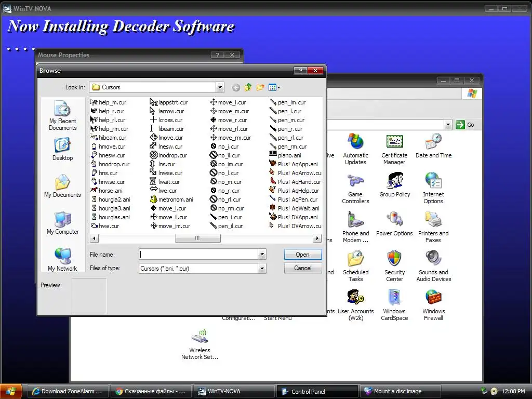Expand the Control Panel address bar dropdown
The width and height of the screenshot is (532, 399).
448,125
